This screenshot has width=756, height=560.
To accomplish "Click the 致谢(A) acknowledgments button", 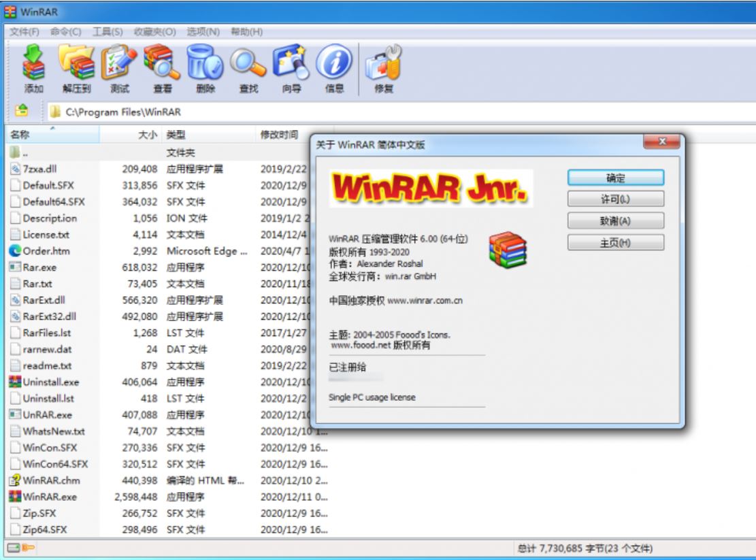I will pos(616,220).
